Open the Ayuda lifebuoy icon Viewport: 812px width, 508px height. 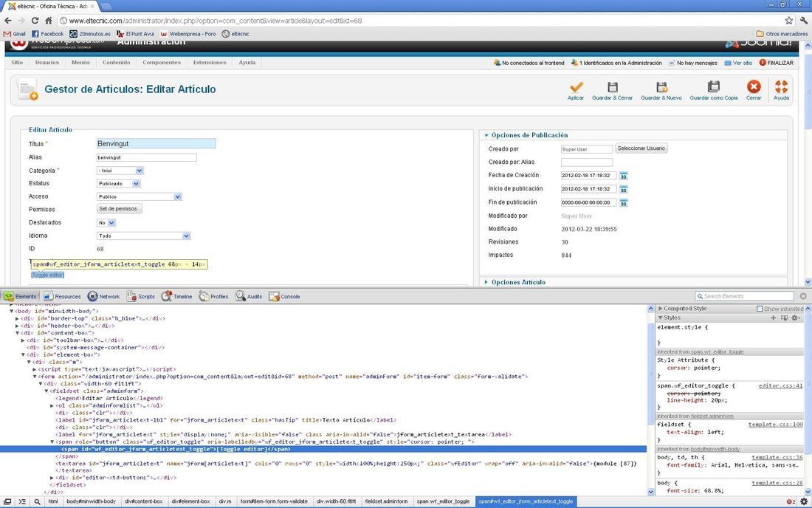point(782,86)
